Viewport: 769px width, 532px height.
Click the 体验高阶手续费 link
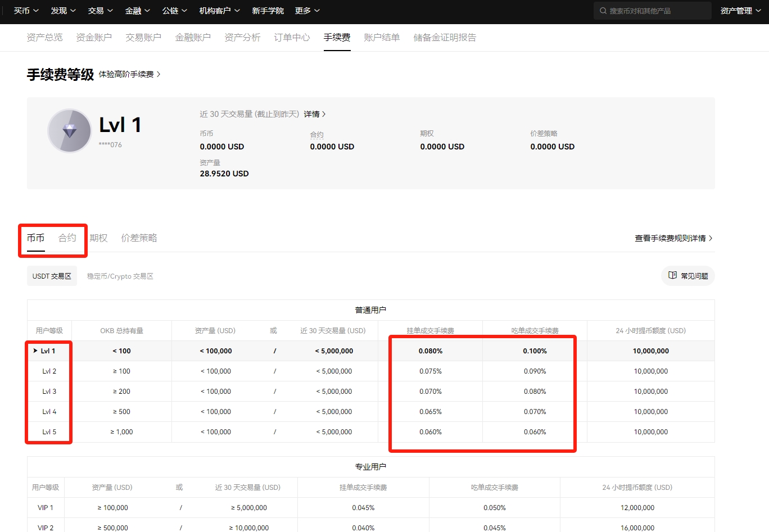click(x=130, y=74)
